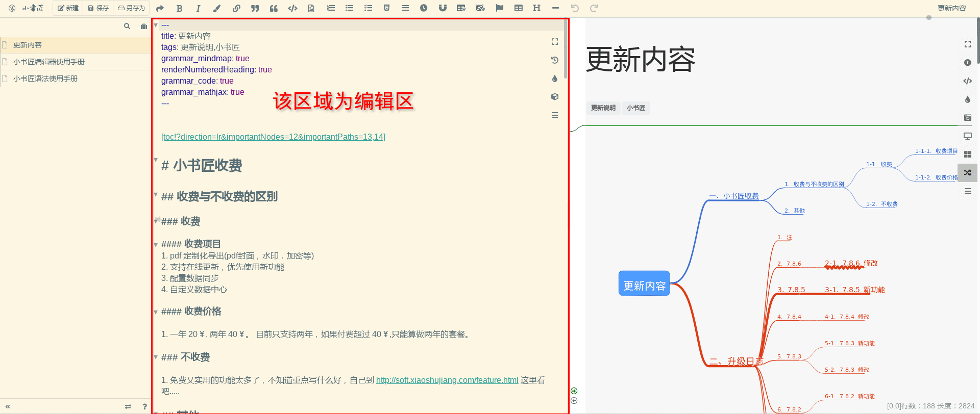Image resolution: width=980 pixels, height=414 pixels.
Task: Select the highlight brush tool
Action: coord(217,8)
